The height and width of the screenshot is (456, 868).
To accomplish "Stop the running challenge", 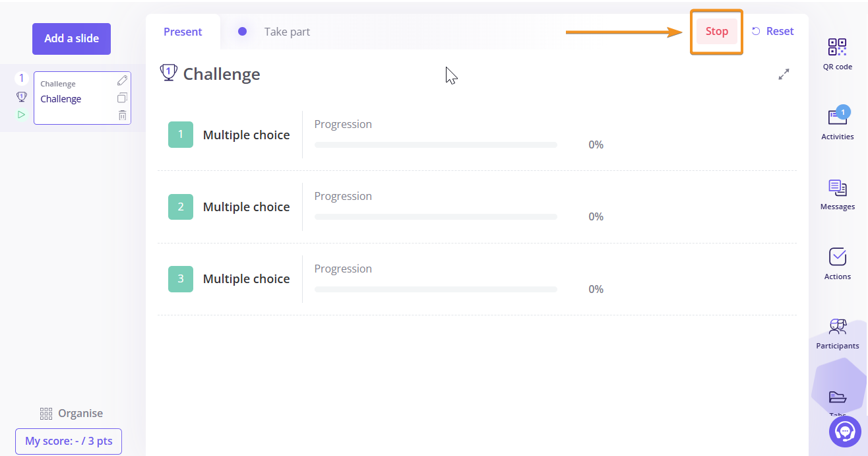I will 717,31.
